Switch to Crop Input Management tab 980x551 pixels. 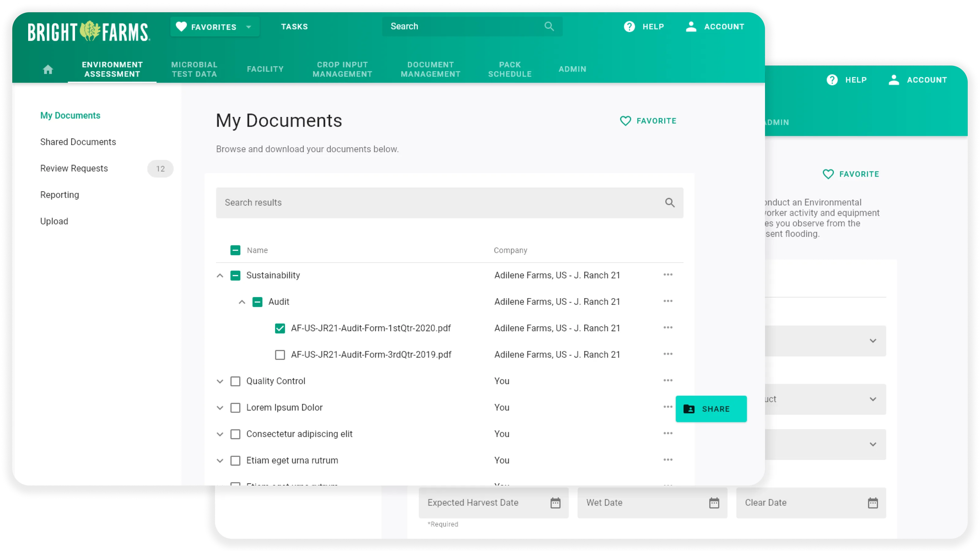tap(342, 69)
